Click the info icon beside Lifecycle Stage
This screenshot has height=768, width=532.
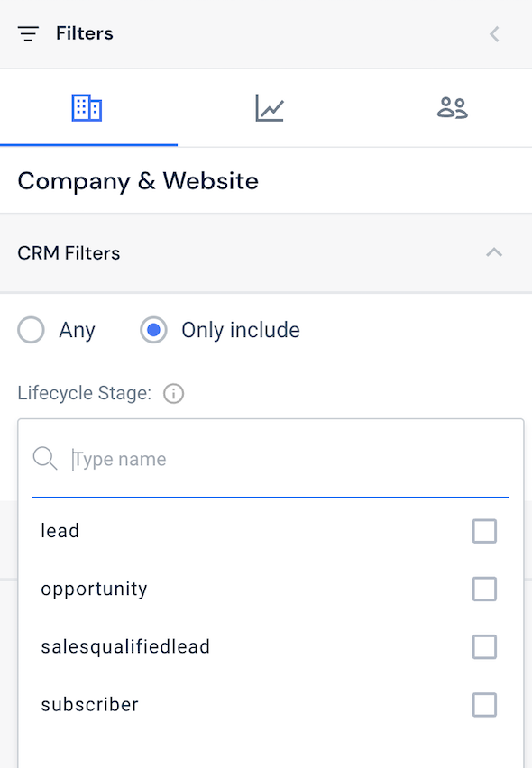[172, 393]
